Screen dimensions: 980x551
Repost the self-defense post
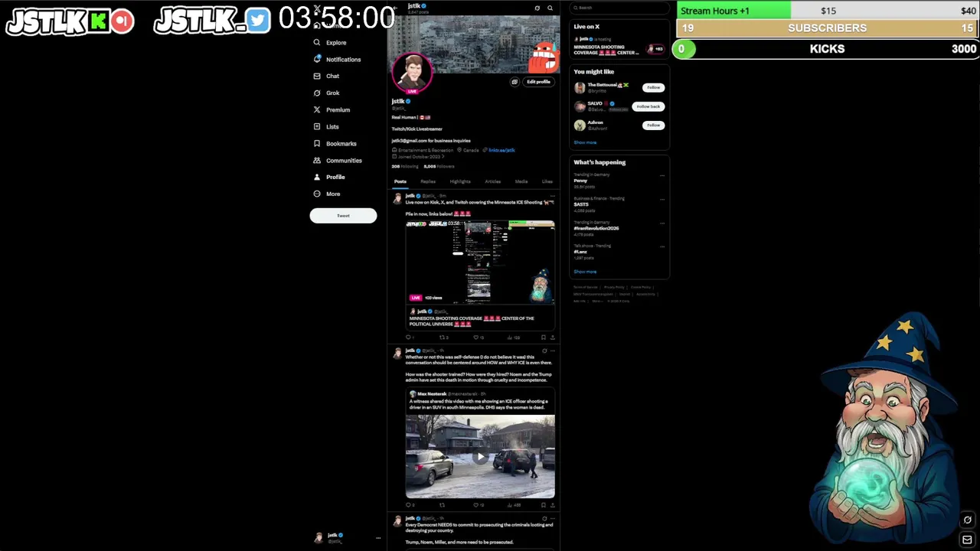pos(442,505)
